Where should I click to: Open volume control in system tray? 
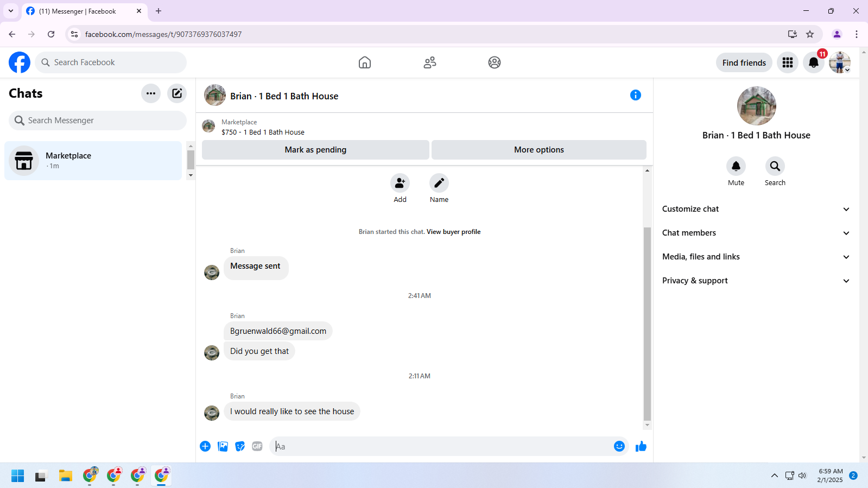click(802, 476)
